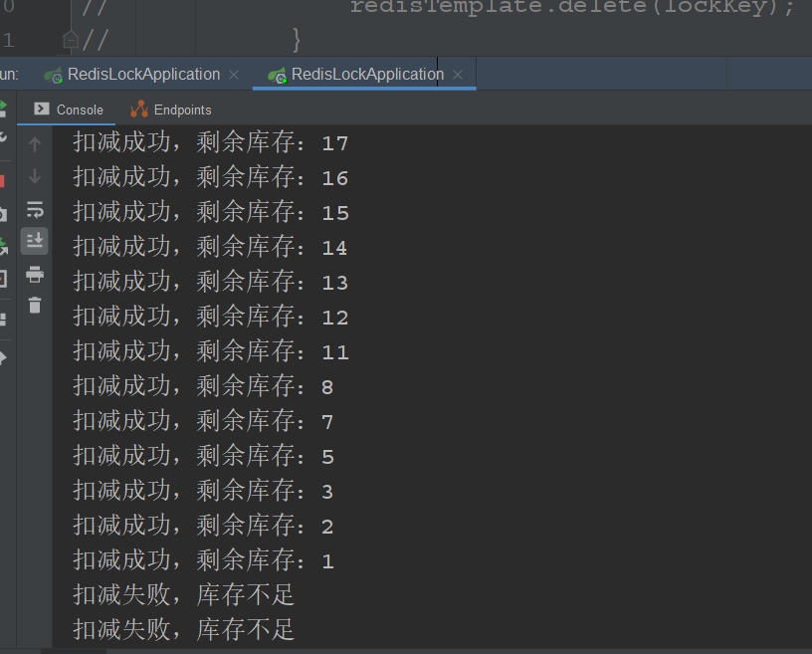Screen dimensions: 812x654
Task: Stop the running application with the red square
Action: [2, 181]
